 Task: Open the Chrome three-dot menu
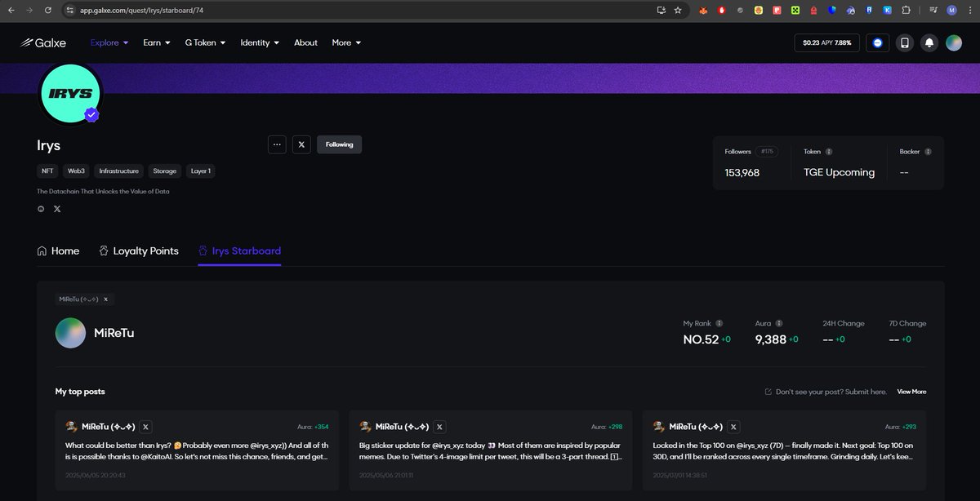(969, 10)
